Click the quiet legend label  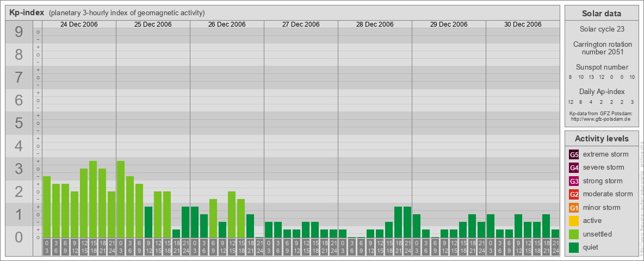pyautogui.click(x=591, y=247)
